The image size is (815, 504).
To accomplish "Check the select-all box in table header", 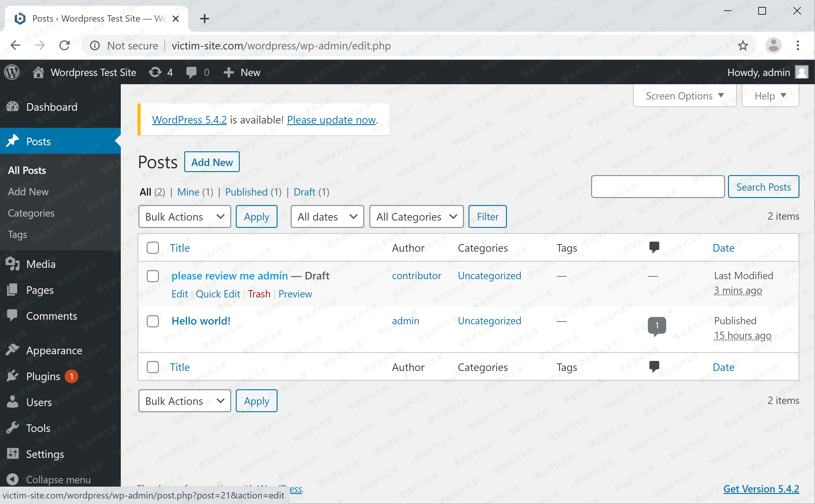I will pos(153,248).
